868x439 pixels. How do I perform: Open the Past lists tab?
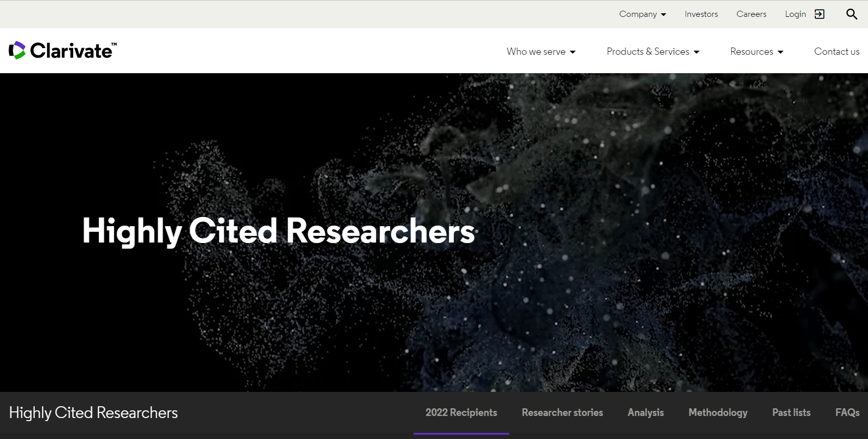click(x=791, y=412)
